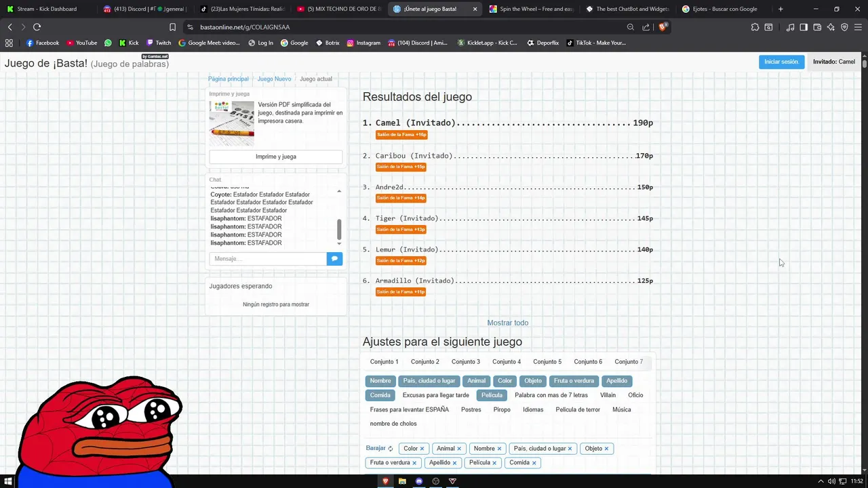Click printable PDF game thumbnail
Image resolution: width=868 pixels, height=488 pixels.
232,123
